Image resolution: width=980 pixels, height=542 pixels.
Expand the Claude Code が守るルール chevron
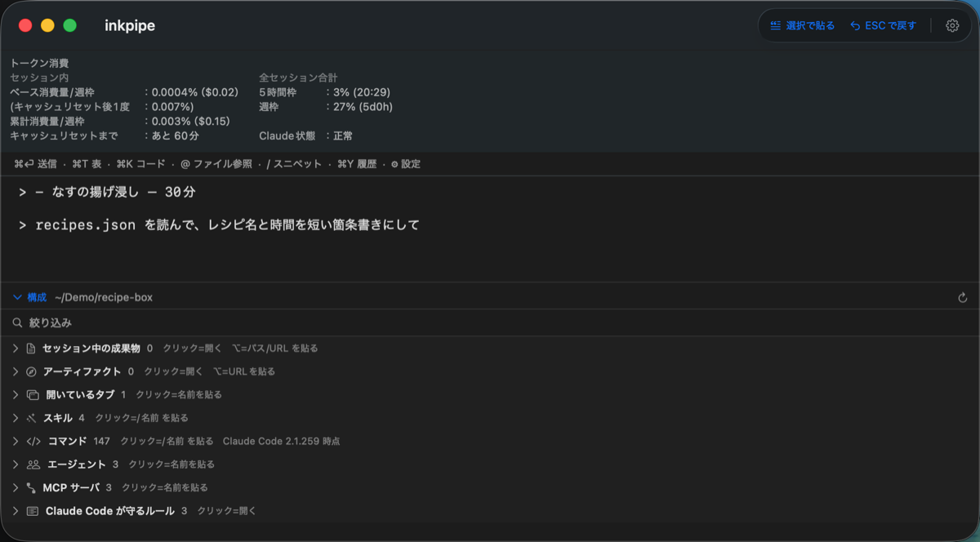tap(15, 511)
